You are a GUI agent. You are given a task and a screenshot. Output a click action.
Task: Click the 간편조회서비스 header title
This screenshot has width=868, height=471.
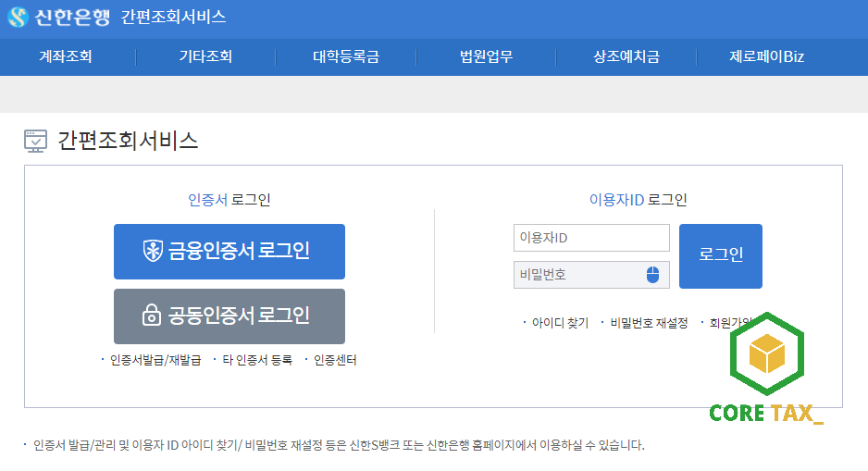point(173,18)
